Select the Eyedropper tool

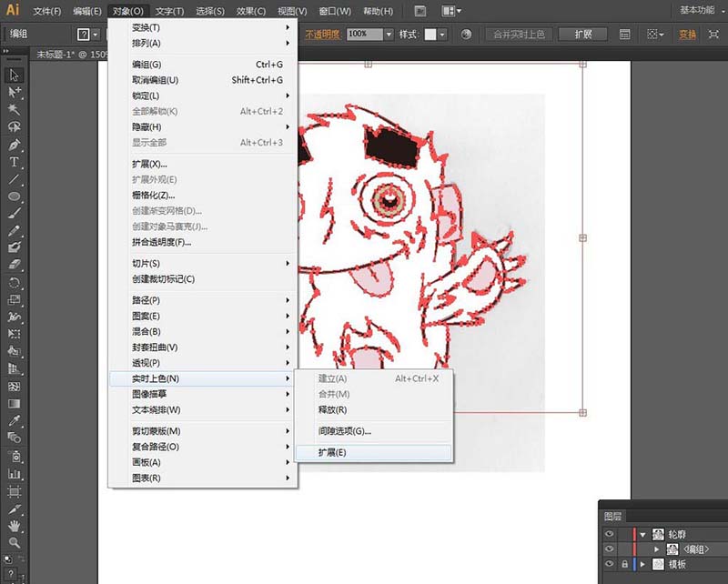[14, 420]
